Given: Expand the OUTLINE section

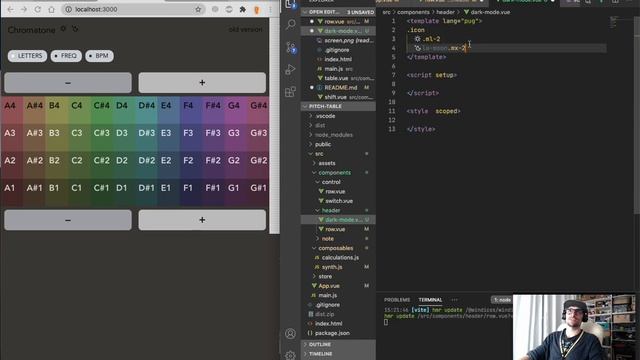Looking at the screenshot, I should [x=338, y=344].
